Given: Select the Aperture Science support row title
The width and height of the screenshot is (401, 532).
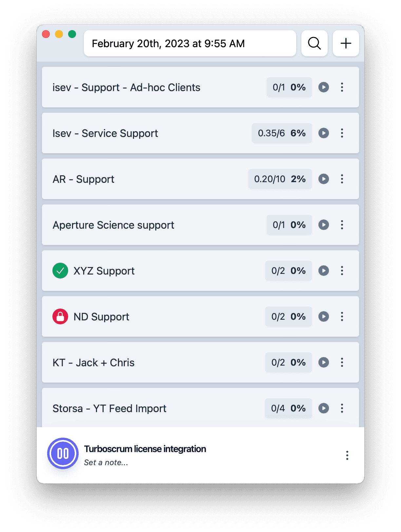Looking at the screenshot, I should 113,225.
